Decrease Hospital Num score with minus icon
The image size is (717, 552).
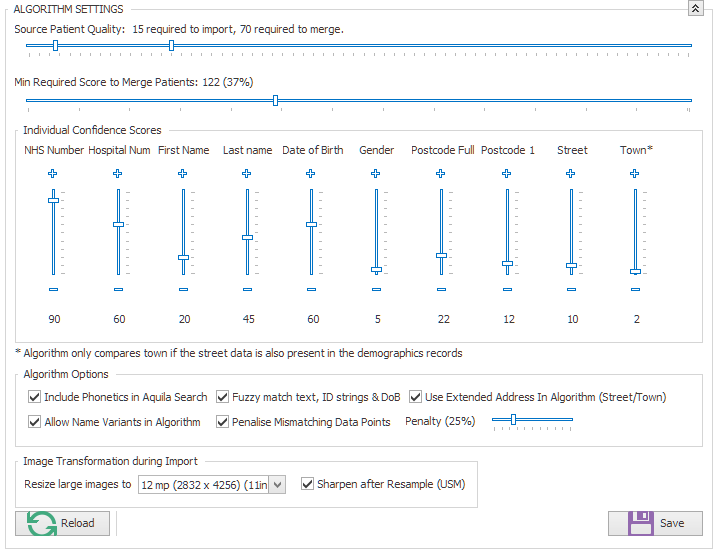tap(118, 289)
